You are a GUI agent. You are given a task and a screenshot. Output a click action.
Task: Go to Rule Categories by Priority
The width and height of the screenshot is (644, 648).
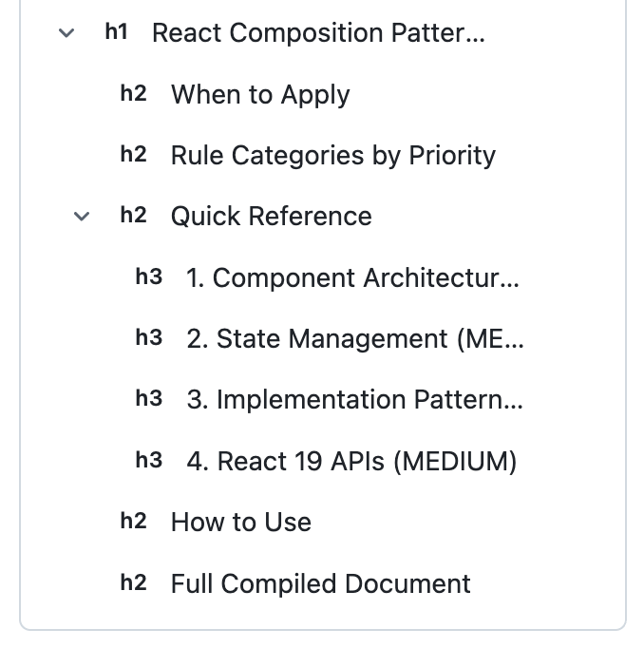coord(333,156)
